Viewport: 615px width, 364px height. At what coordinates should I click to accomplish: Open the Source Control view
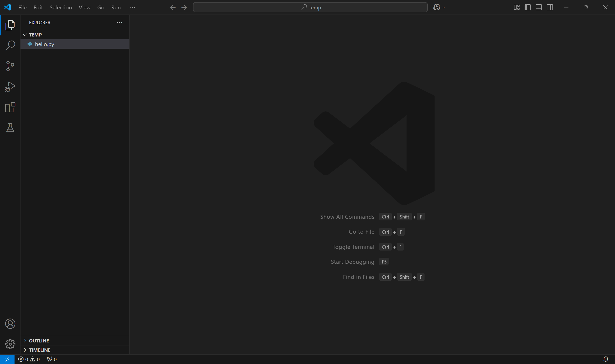[x=10, y=66]
